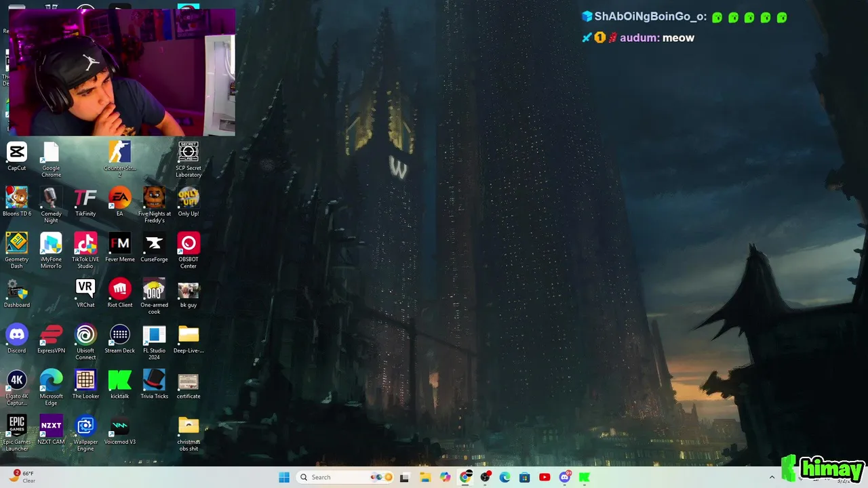The width and height of the screenshot is (868, 488).
Task: Select the Elgato 4K Capture icon
Action: pyautogui.click(x=16, y=388)
